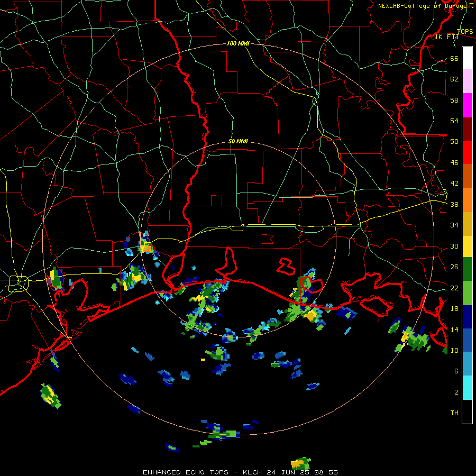The image size is (476, 476).
Task: Click the "ENHANCED ECHO TOPS" caption text
Action: coord(186,472)
